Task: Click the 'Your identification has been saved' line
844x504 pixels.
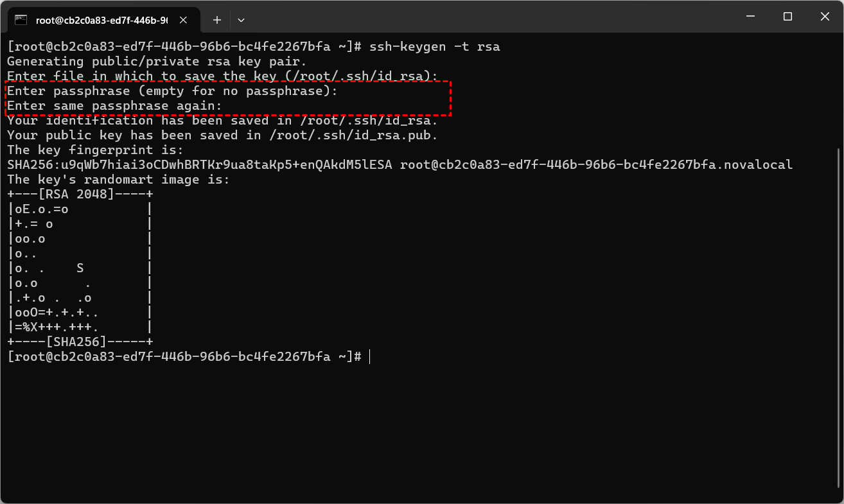Action: point(222,121)
